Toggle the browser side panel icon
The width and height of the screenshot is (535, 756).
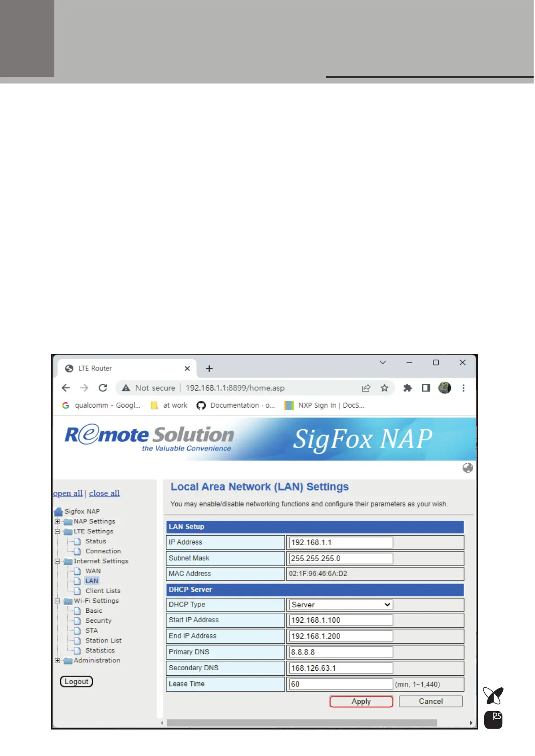426,388
